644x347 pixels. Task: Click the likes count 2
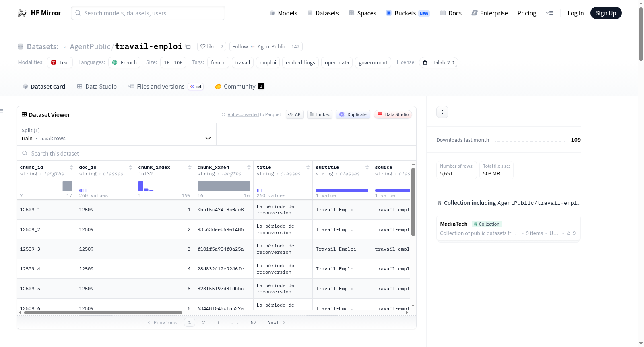tap(222, 46)
